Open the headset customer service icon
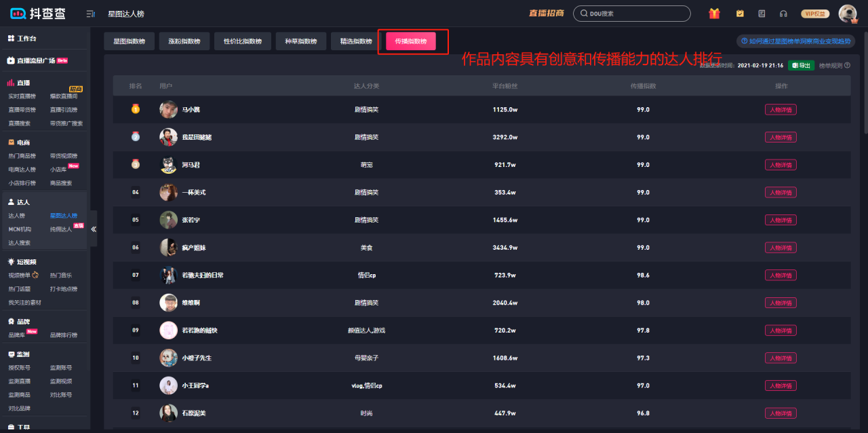The image size is (868, 433). 783,14
